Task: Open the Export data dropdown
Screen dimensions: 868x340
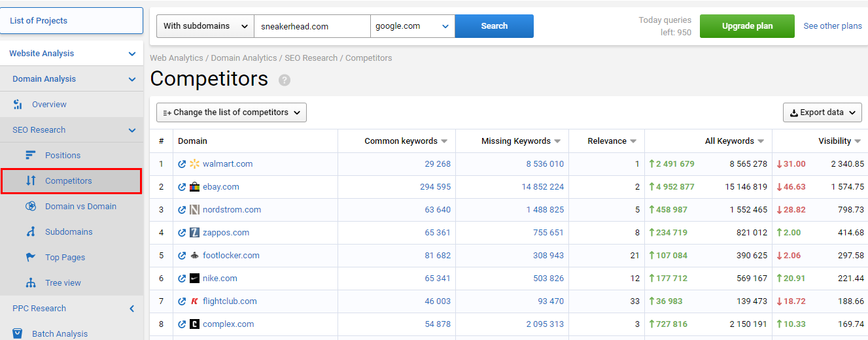Action: click(822, 112)
